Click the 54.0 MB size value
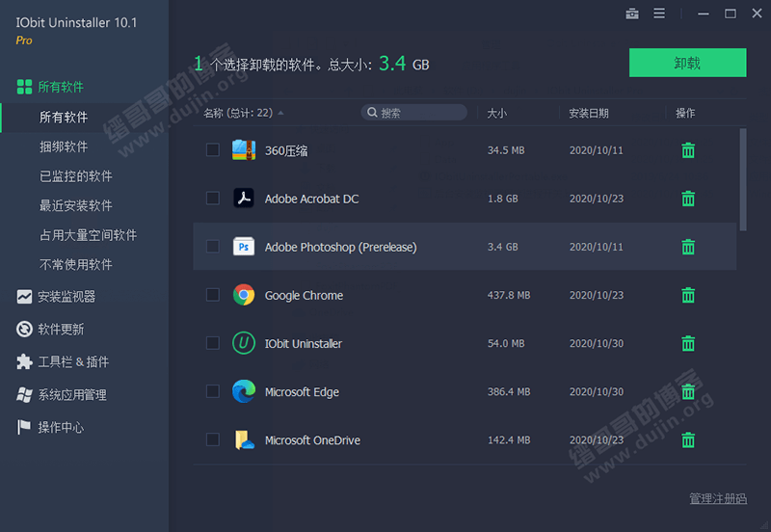The width and height of the screenshot is (771, 532). click(506, 343)
